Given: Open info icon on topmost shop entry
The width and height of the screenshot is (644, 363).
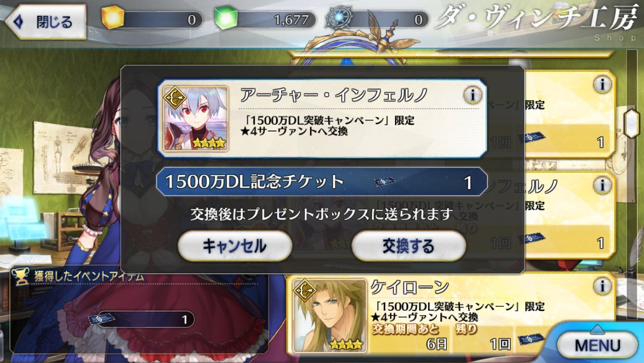Looking at the screenshot, I should click(602, 85).
